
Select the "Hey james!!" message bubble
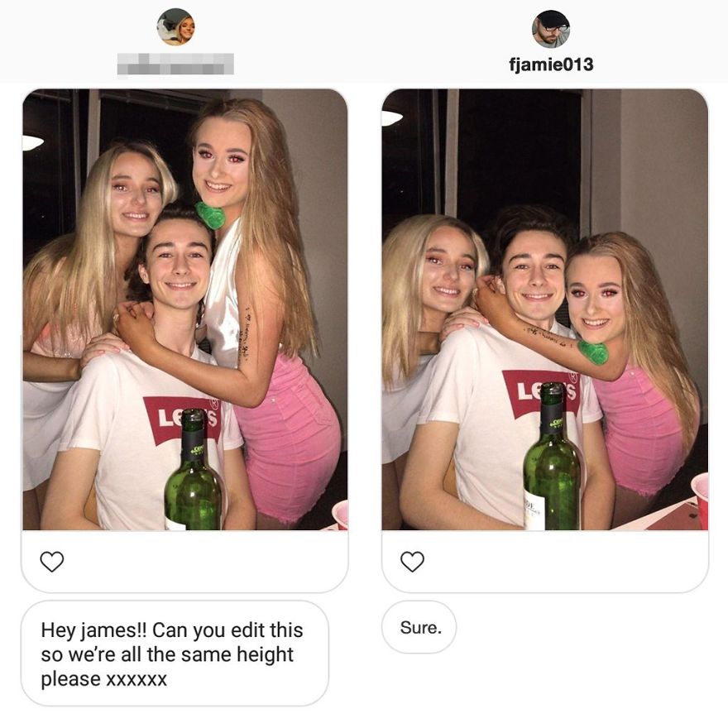[175, 654]
